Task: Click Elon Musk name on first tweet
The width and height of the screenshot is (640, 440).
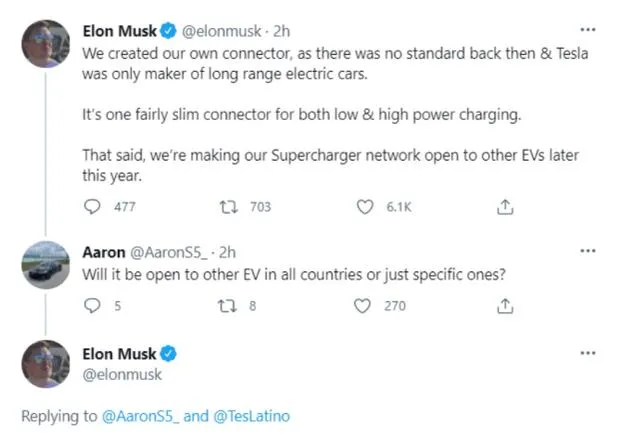Action: [x=120, y=31]
